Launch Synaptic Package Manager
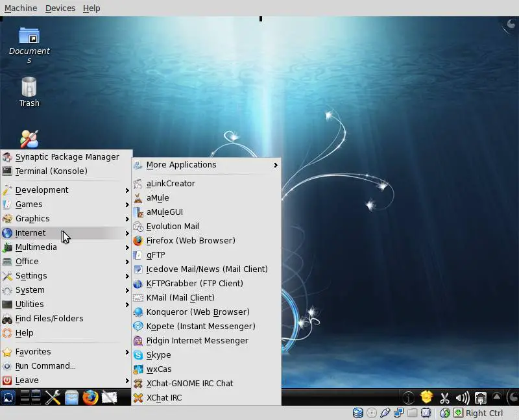 [x=66, y=156]
